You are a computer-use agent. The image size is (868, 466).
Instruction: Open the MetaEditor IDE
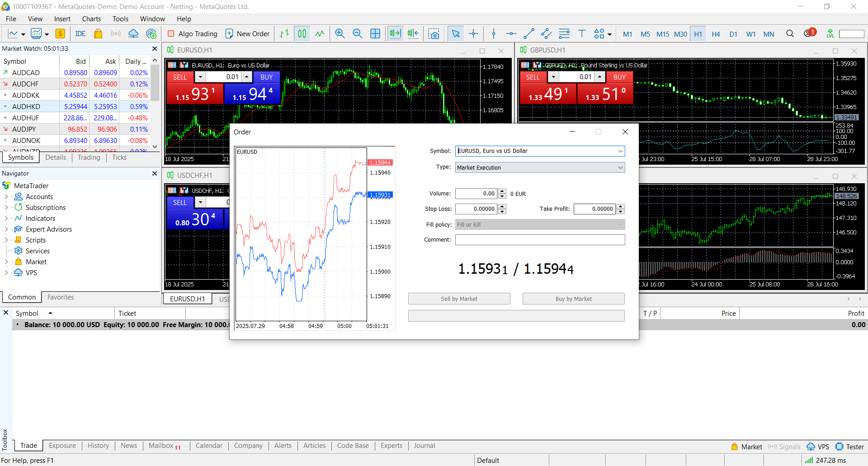point(80,34)
